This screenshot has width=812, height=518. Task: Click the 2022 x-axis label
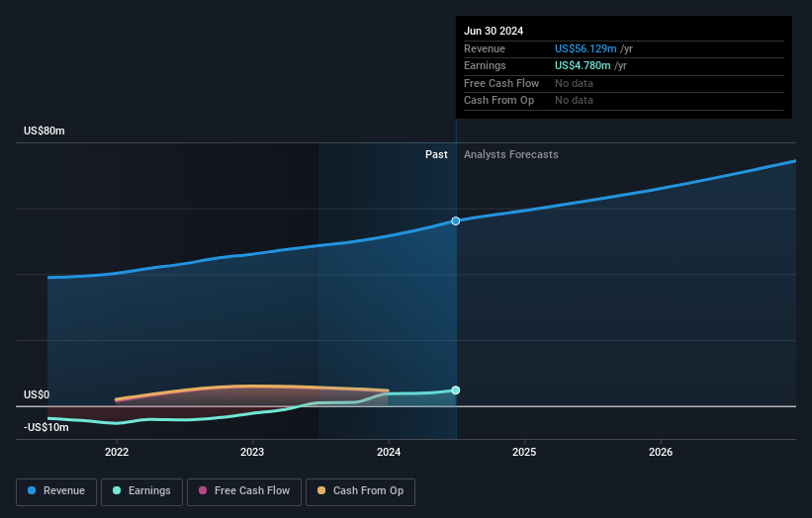pyautogui.click(x=117, y=453)
